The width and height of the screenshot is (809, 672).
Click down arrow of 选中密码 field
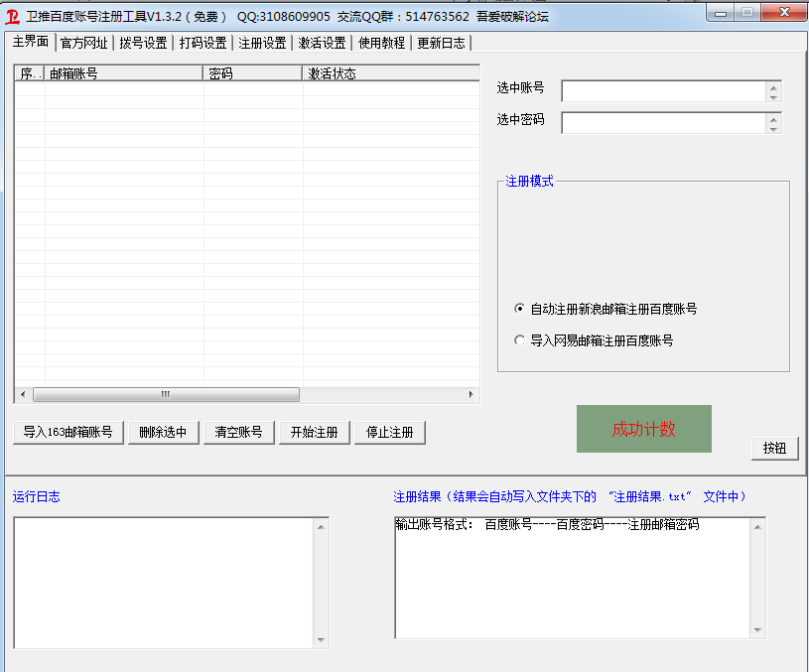(x=773, y=128)
